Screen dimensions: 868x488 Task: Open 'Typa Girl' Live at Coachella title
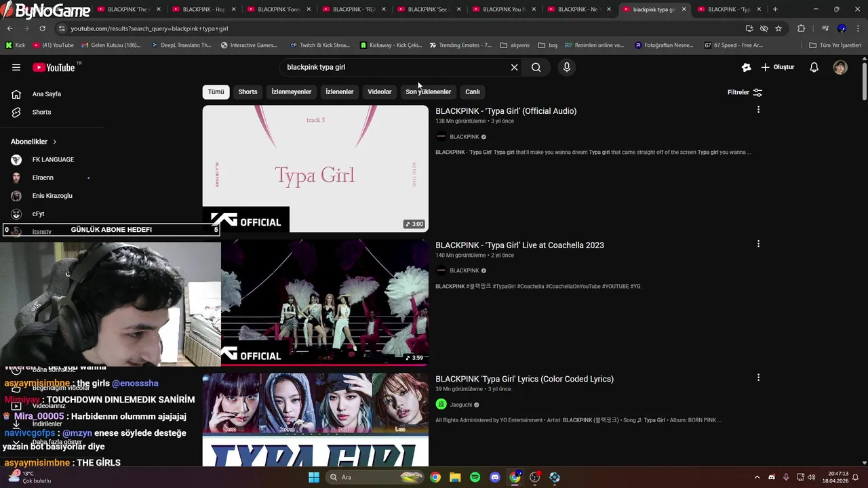click(x=519, y=245)
